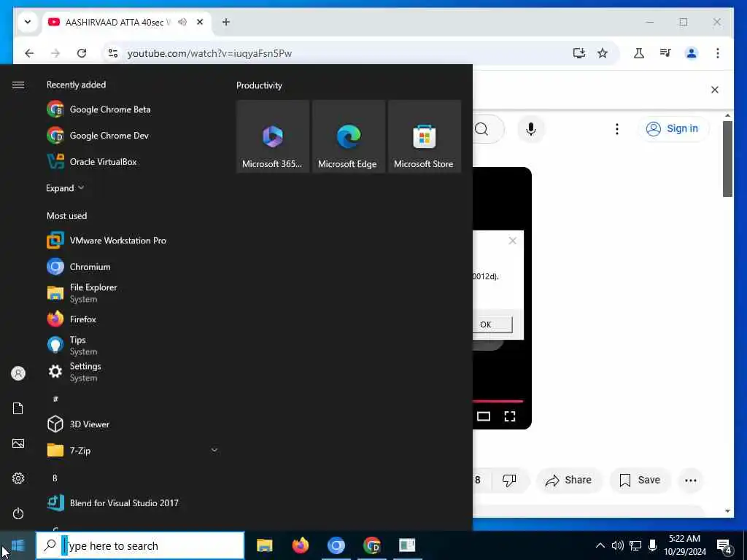747x560 pixels.
Task: Expand the 7-Zip folder chevron
Action: point(214,450)
